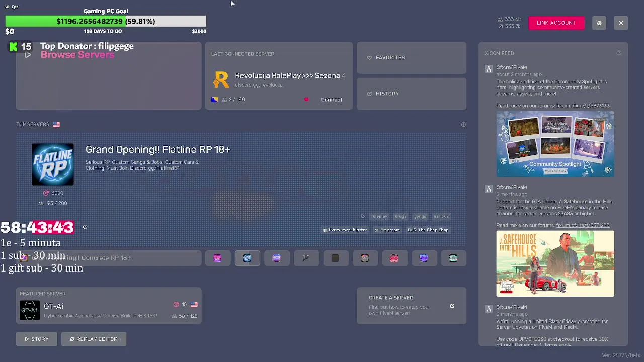Click the players icon showing 93 / 200

tap(41, 203)
